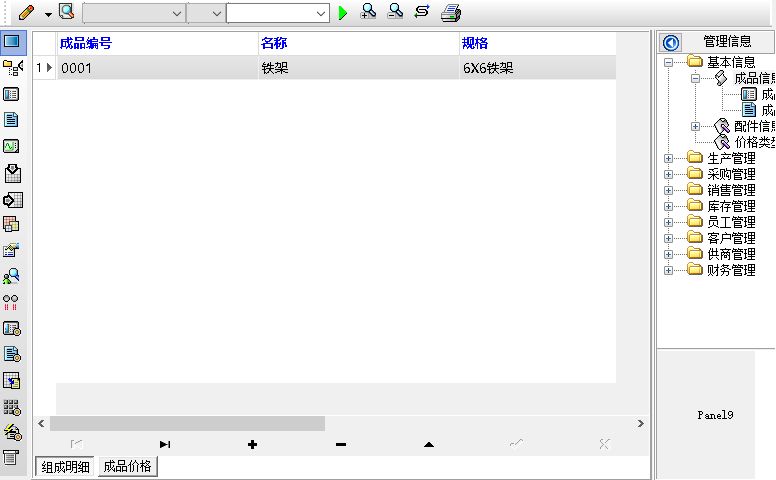Open the second narrow grey combo box
776x480 pixels.
(x=206, y=13)
